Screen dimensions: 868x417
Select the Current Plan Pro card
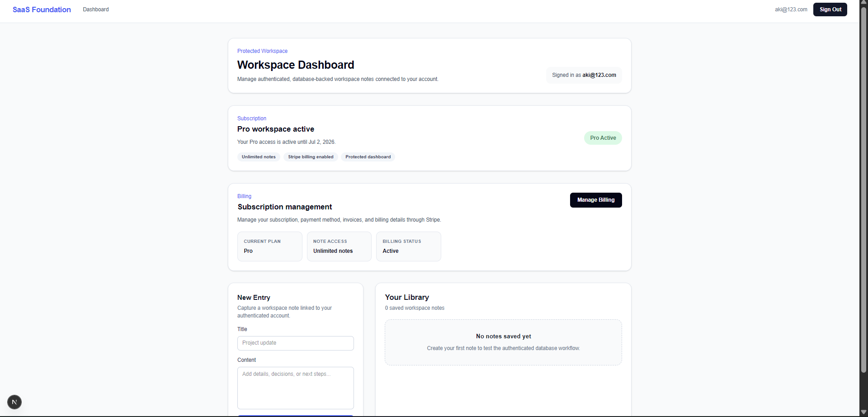270,246
